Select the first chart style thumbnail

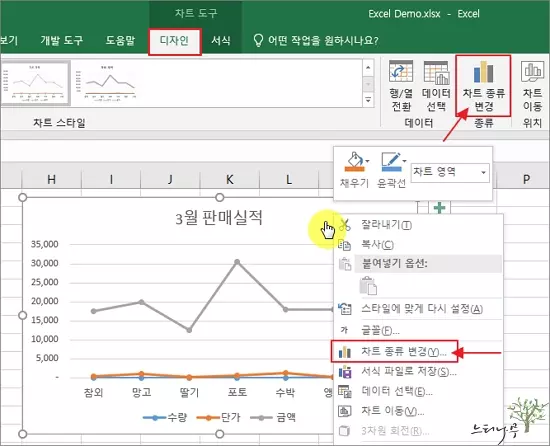[35, 83]
